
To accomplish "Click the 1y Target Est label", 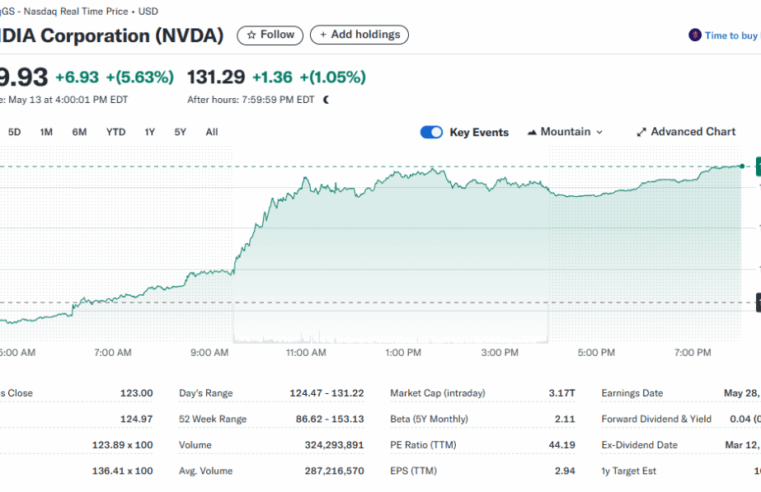I will (x=629, y=471).
